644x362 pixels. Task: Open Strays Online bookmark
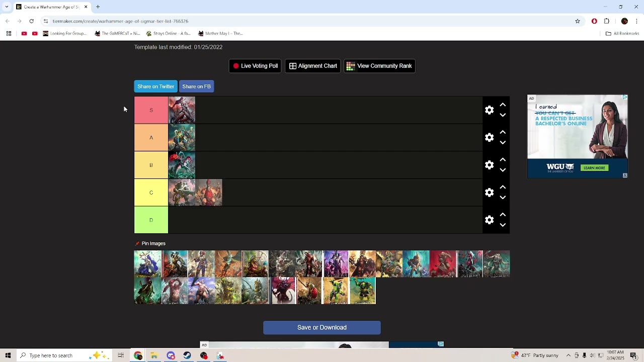(168, 34)
